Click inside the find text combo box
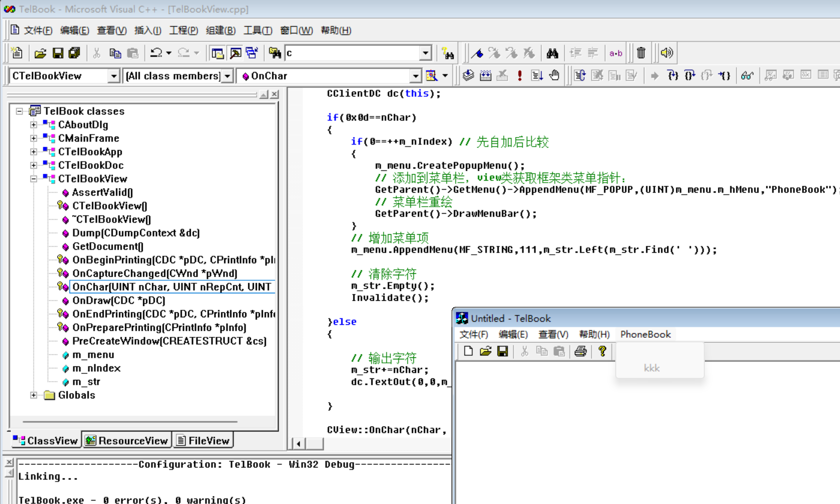 pos(352,53)
